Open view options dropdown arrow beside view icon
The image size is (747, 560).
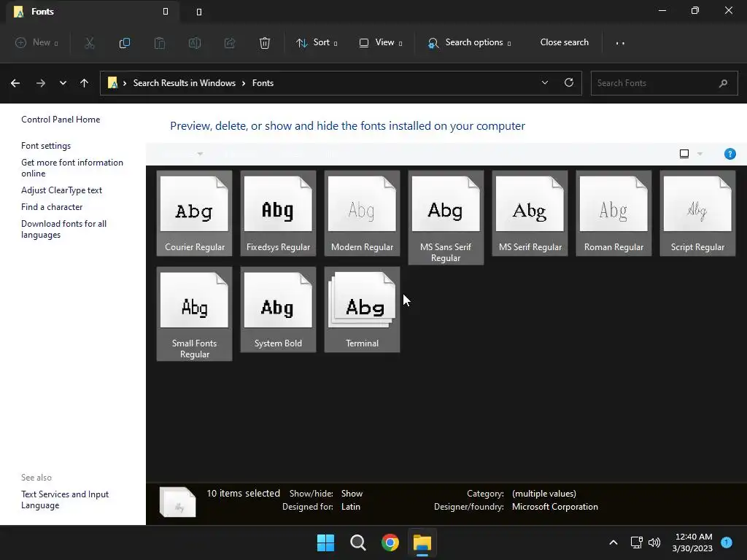point(700,154)
